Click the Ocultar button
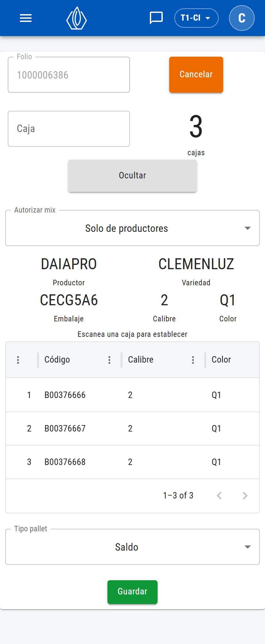265x644 pixels. (132, 175)
